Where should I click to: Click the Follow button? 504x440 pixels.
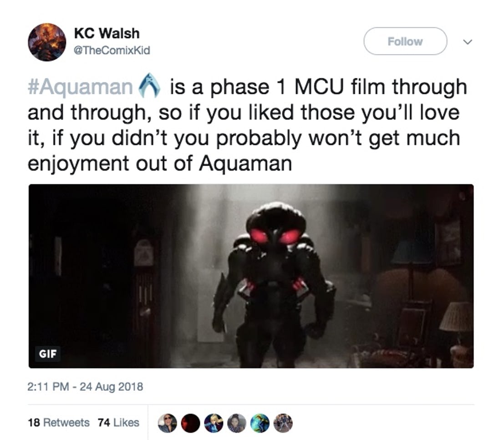tap(405, 41)
